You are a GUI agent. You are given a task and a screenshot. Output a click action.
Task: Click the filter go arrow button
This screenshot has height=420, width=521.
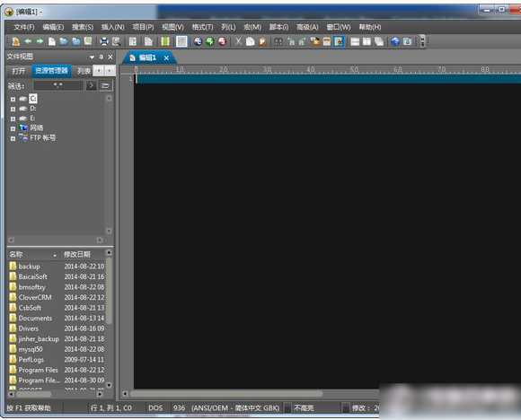(91, 85)
